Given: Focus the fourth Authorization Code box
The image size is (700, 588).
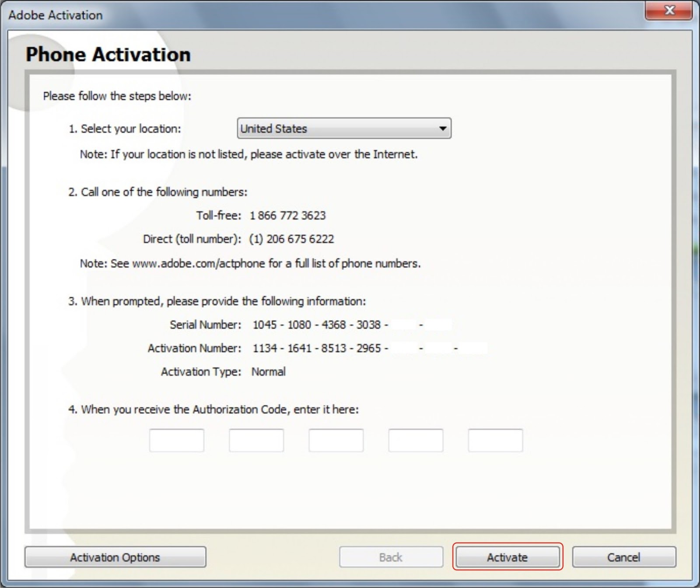Looking at the screenshot, I should coord(416,440).
